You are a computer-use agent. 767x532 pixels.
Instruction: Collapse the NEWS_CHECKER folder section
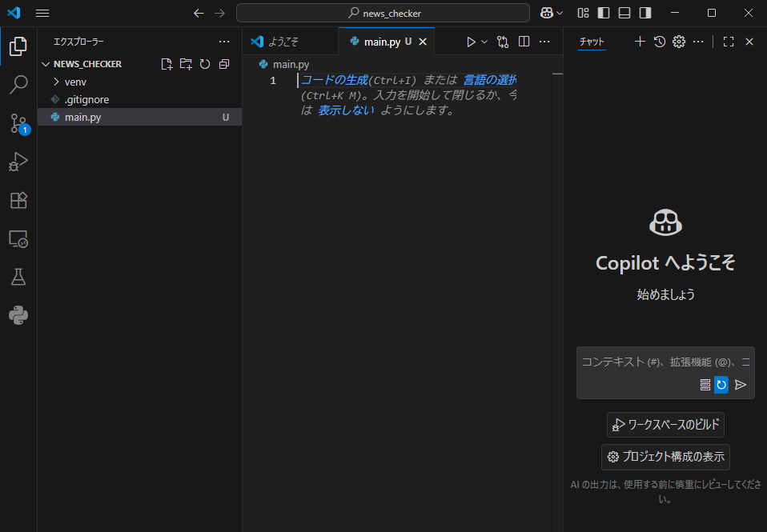[46, 64]
